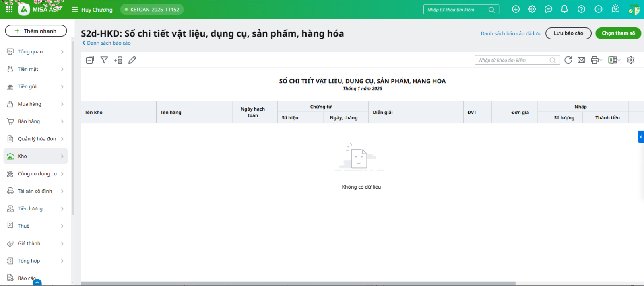Open the notifications bell icon
The width and height of the screenshot is (644, 286).
(564, 9)
